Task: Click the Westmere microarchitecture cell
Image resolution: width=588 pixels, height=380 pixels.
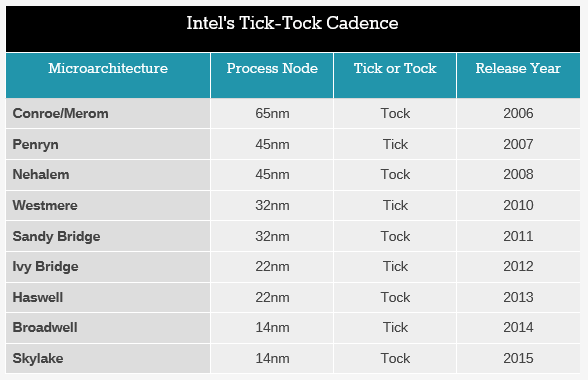Action: coord(108,206)
